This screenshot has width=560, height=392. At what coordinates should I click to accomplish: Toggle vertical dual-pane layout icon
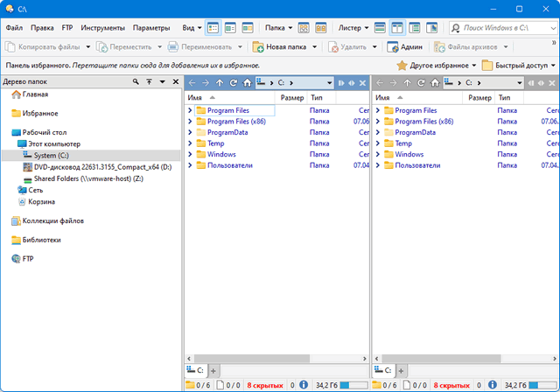click(397, 27)
